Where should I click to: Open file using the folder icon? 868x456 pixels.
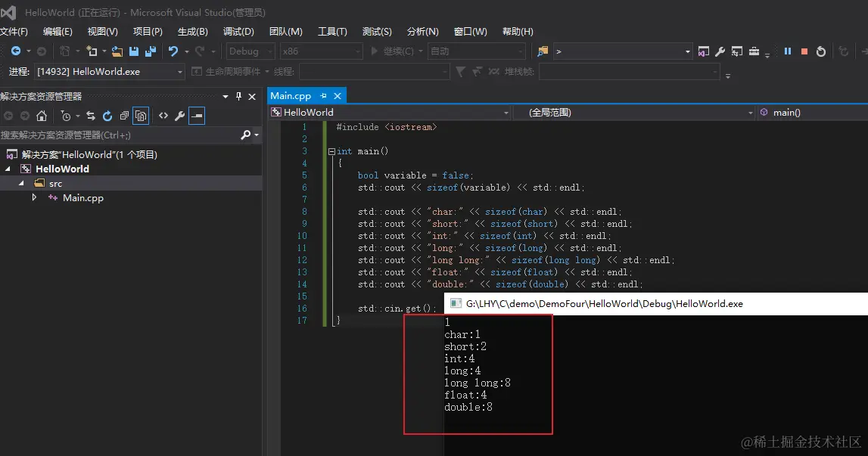(x=117, y=51)
